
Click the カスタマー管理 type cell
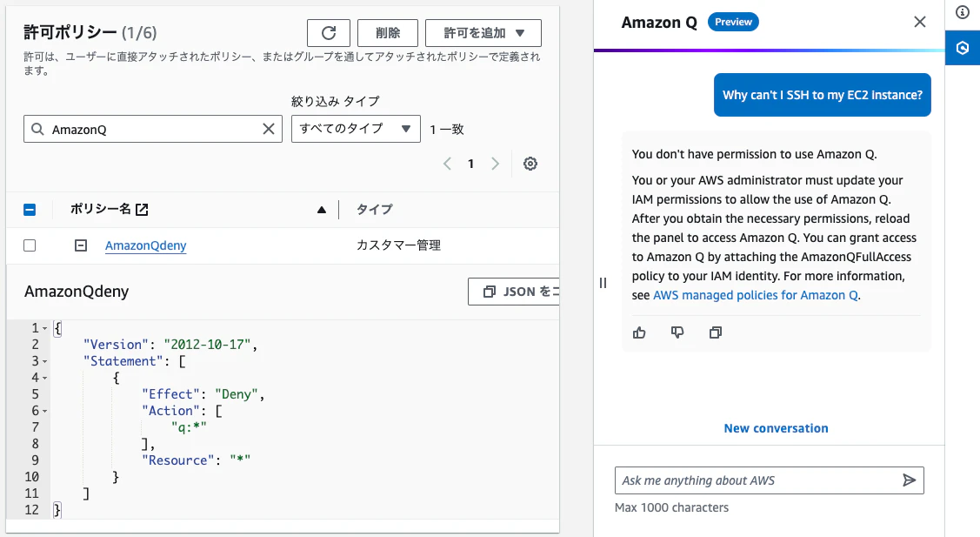(x=398, y=245)
